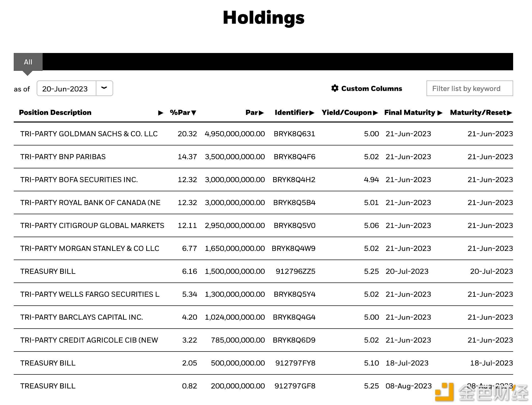Click identifier BRYK8Q5V0
Viewport: 532px width, 405px height.
[295, 225]
